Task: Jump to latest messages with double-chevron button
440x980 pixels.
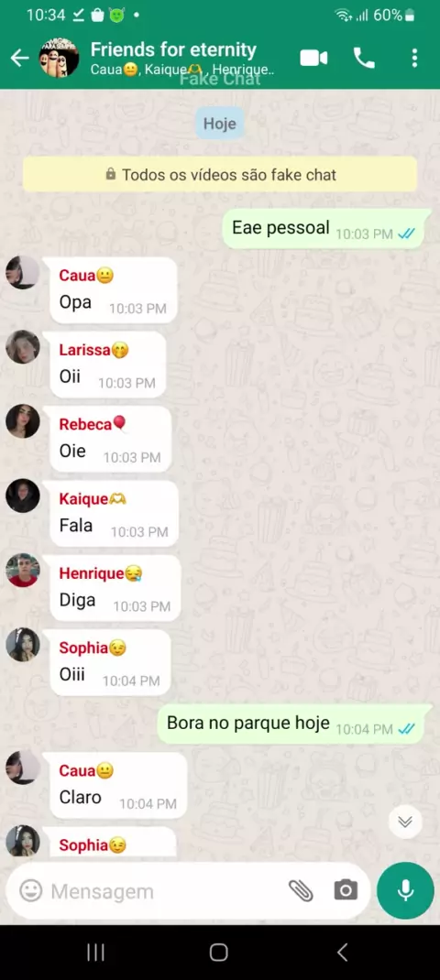Action: click(405, 822)
